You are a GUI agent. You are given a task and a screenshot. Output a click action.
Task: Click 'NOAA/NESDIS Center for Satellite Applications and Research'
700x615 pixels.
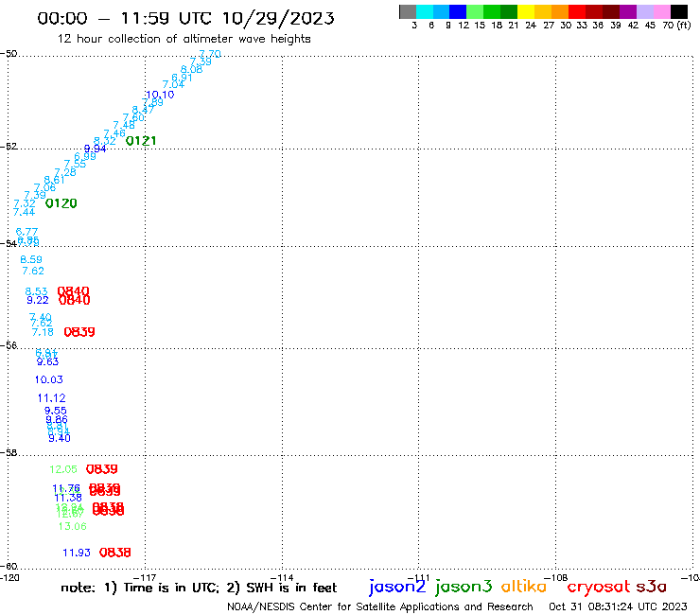(x=380, y=606)
